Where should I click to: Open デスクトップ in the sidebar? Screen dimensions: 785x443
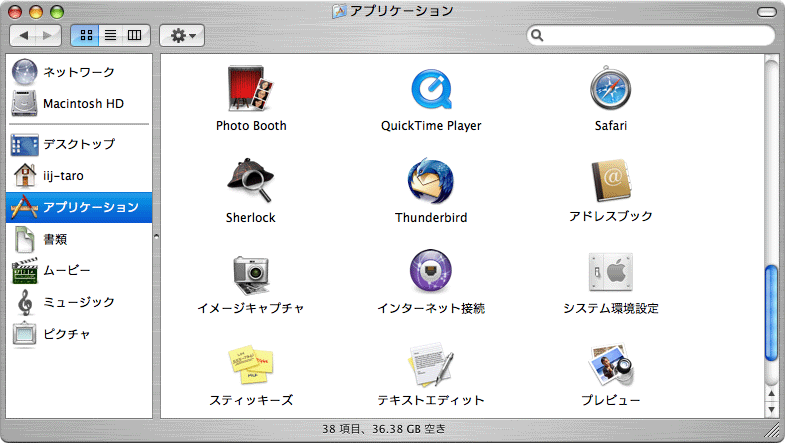click(79, 144)
